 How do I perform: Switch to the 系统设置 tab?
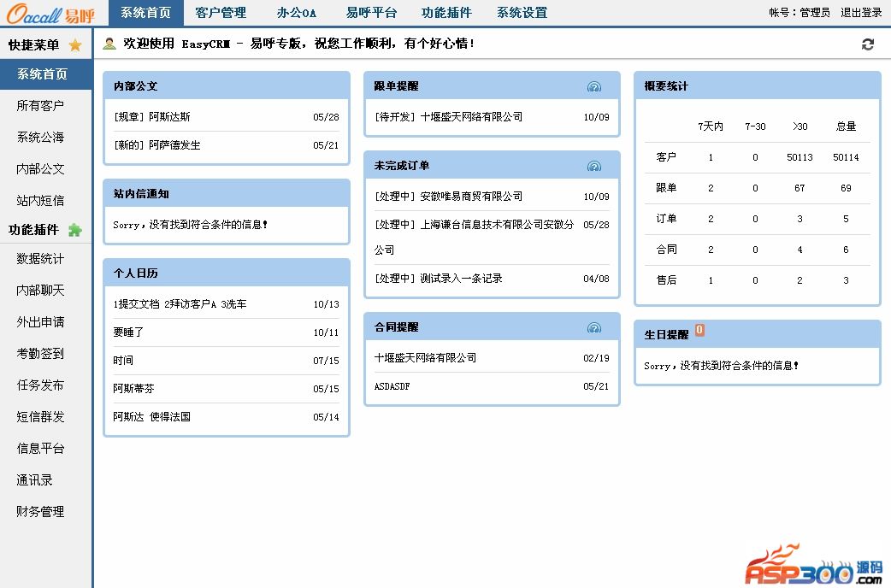(522, 13)
